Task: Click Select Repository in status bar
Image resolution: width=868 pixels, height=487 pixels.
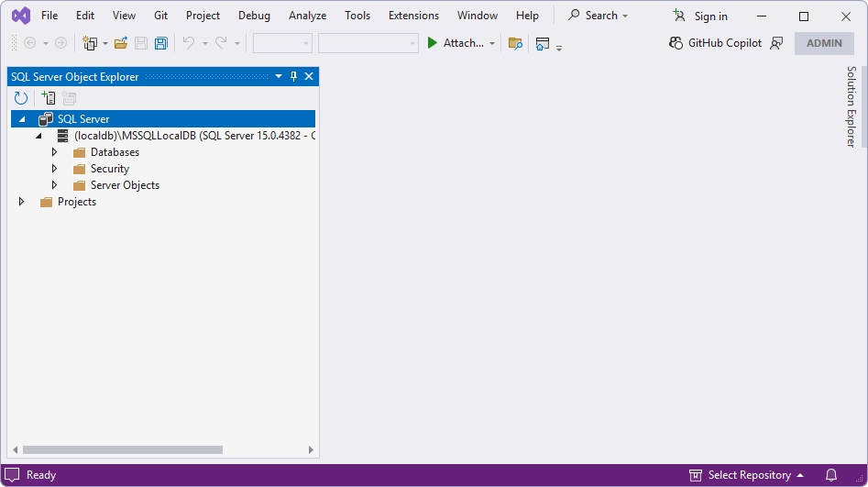Action: click(746, 475)
